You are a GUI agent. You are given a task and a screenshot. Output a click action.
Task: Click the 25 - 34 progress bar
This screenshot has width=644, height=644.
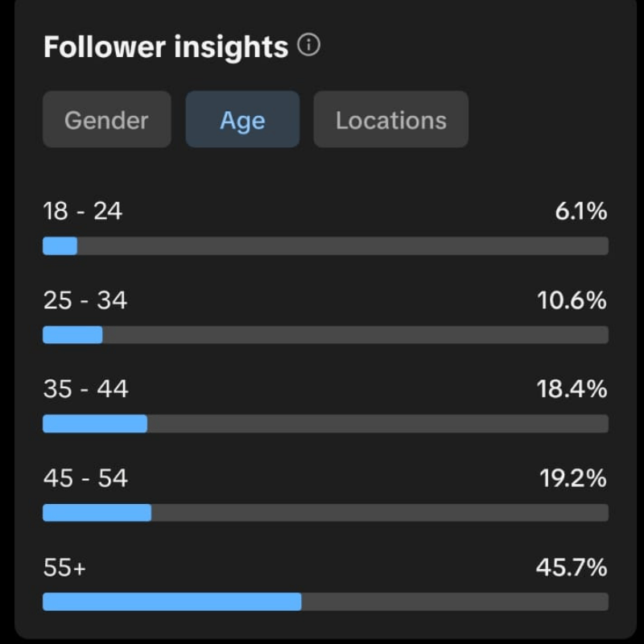(325, 335)
